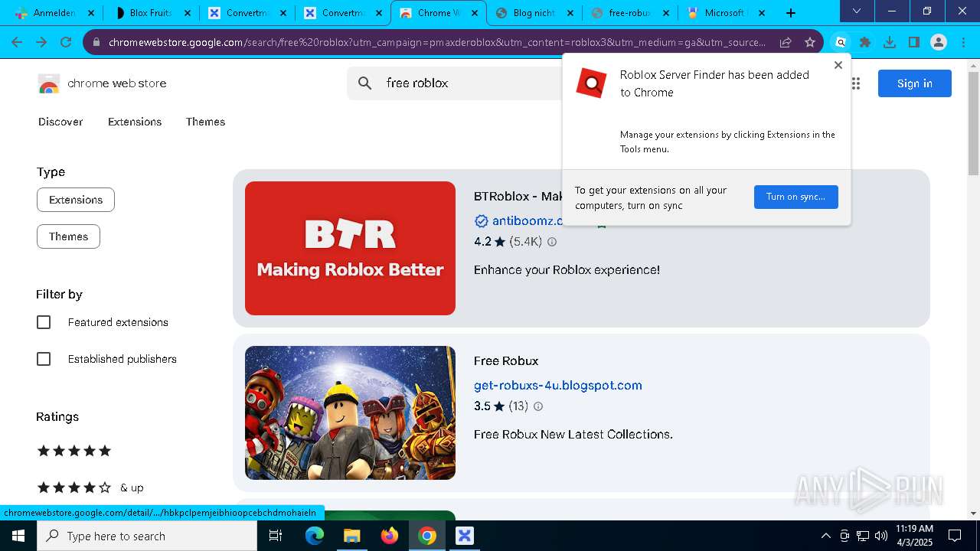Open the Google apps grid

[x=855, y=83]
